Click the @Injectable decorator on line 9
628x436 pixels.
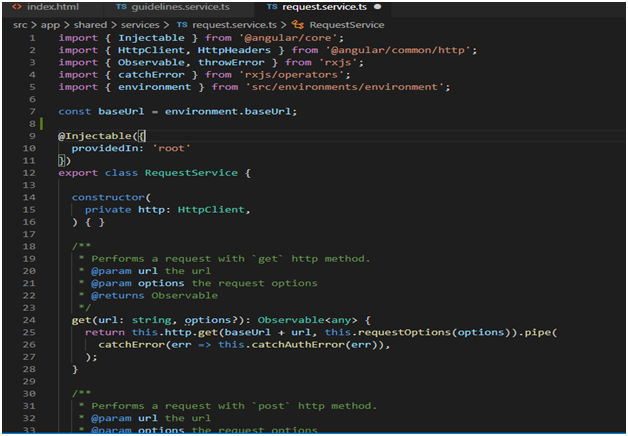[x=97, y=136]
